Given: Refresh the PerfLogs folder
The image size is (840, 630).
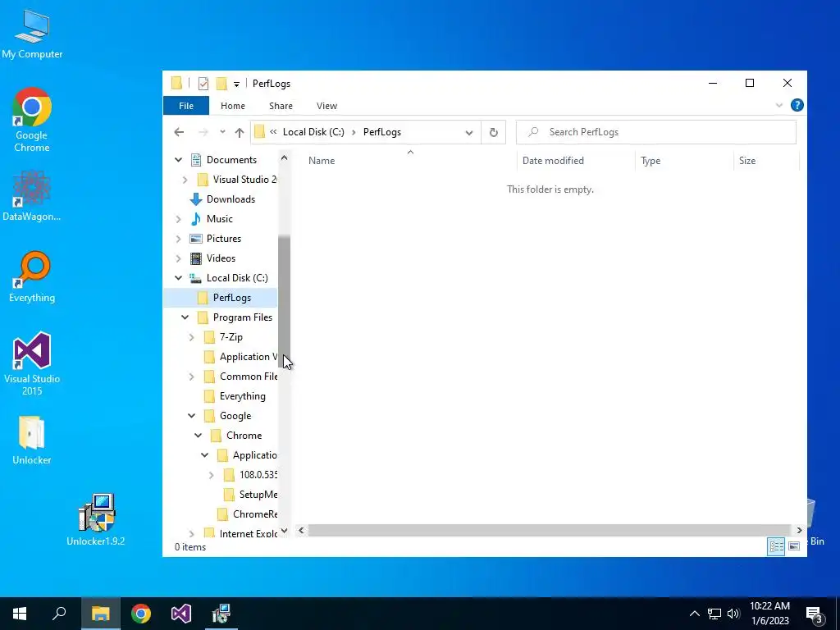Looking at the screenshot, I should click(493, 132).
